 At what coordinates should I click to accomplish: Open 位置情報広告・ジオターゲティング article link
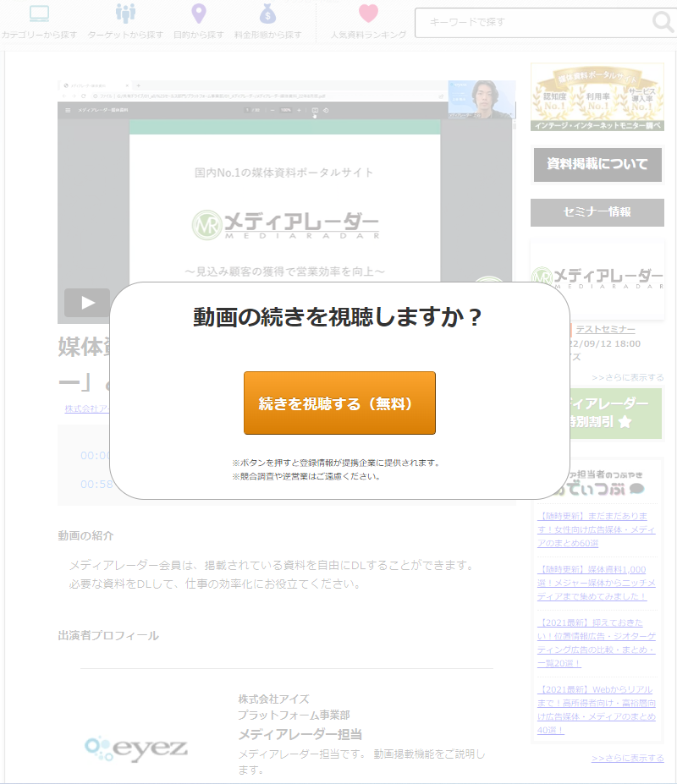[x=596, y=643]
